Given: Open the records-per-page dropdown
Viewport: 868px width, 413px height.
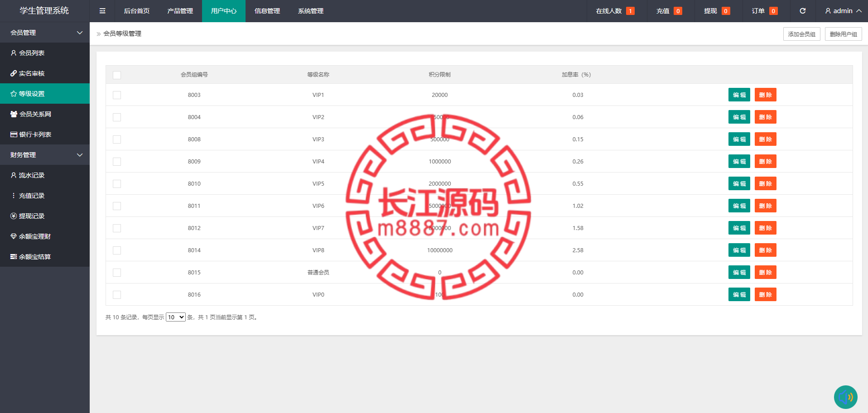Looking at the screenshot, I should tap(176, 317).
